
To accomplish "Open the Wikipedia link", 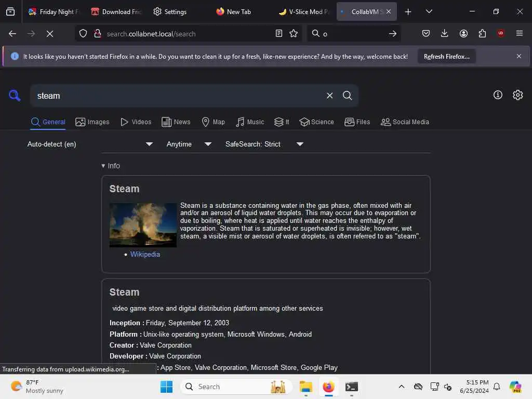I will [145, 255].
